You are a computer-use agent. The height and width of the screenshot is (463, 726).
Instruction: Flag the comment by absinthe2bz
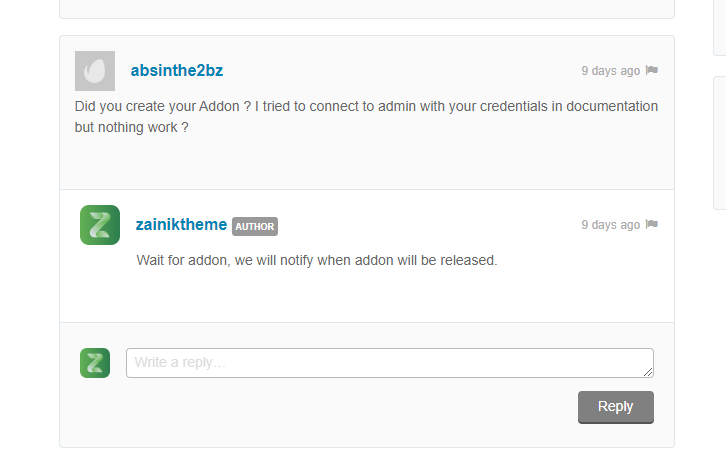click(651, 70)
